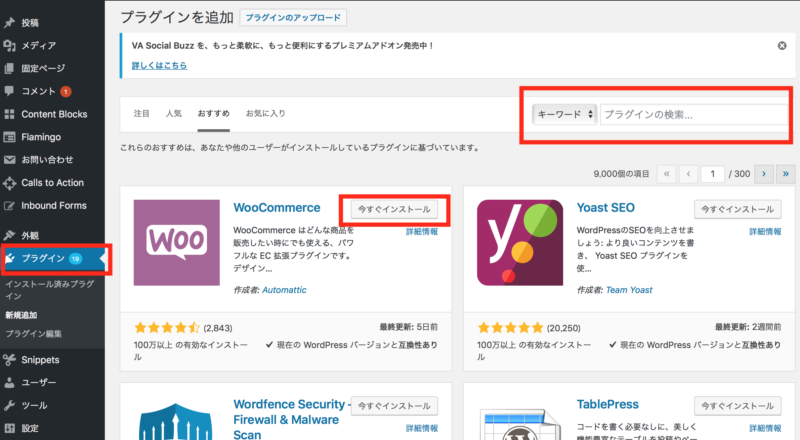800x440 pixels.
Task: Click the Calls to Action crosshair icon
Action: click(9, 183)
